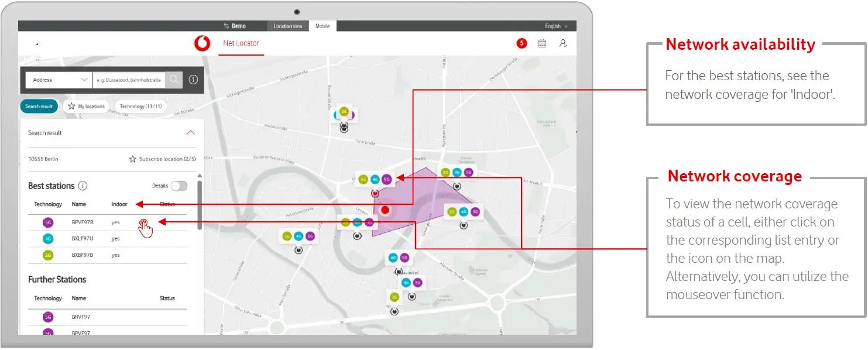Viewport: 868px width, 350px height.
Task: Click the red notification badge showing 5
Action: pos(521,43)
